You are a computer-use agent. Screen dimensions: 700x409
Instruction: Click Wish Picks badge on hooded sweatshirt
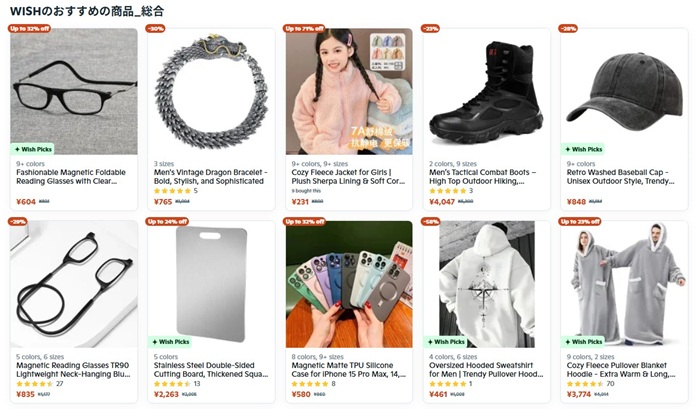446,342
